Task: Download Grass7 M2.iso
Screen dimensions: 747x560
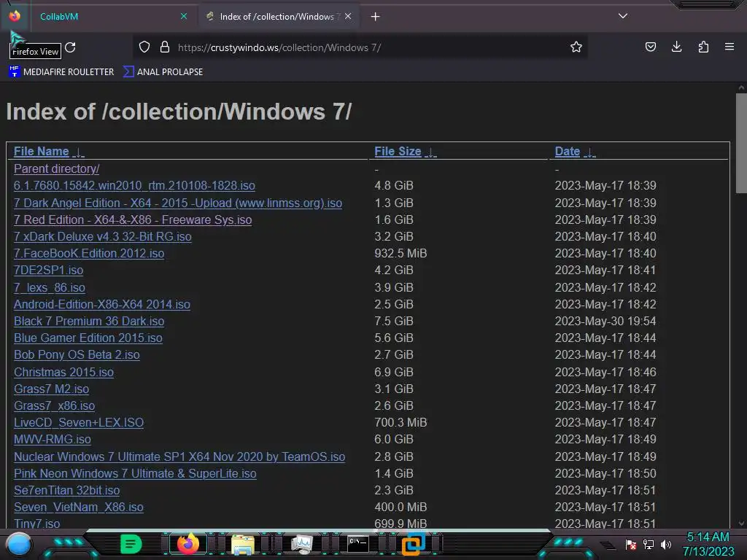Action: (x=52, y=389)
